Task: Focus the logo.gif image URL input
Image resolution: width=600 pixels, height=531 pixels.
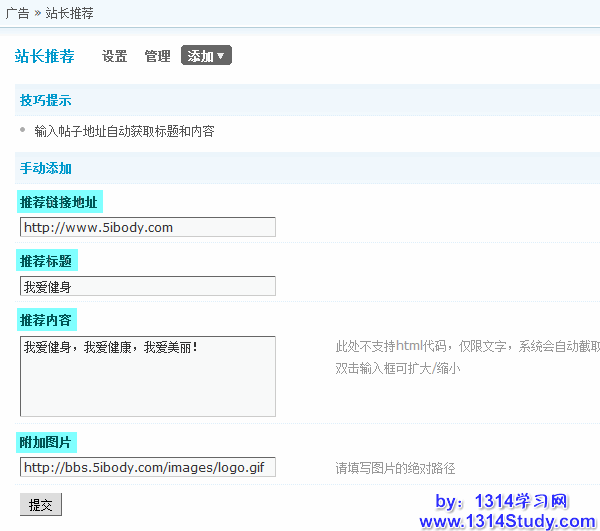Action: [147, 467]
